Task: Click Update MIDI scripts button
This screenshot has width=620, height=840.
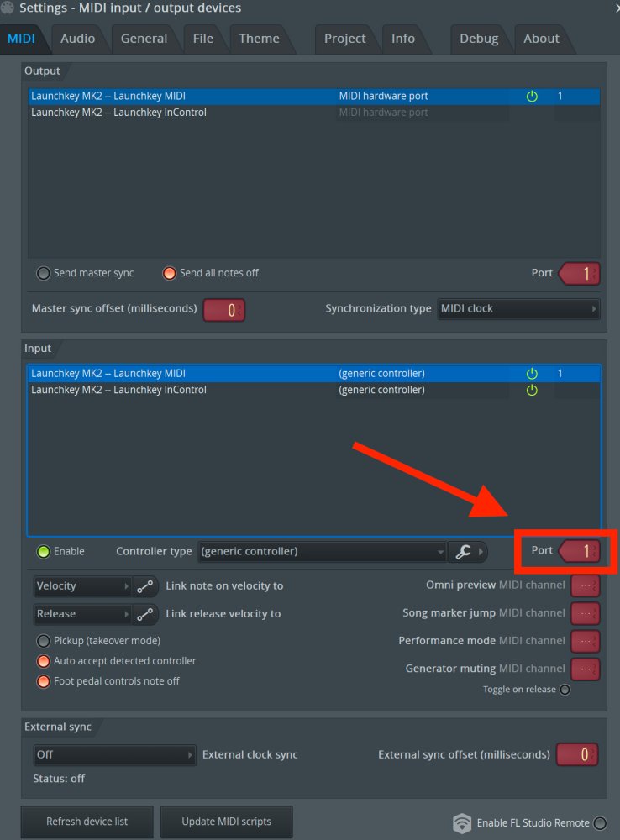Action: [x=226, y=822]
